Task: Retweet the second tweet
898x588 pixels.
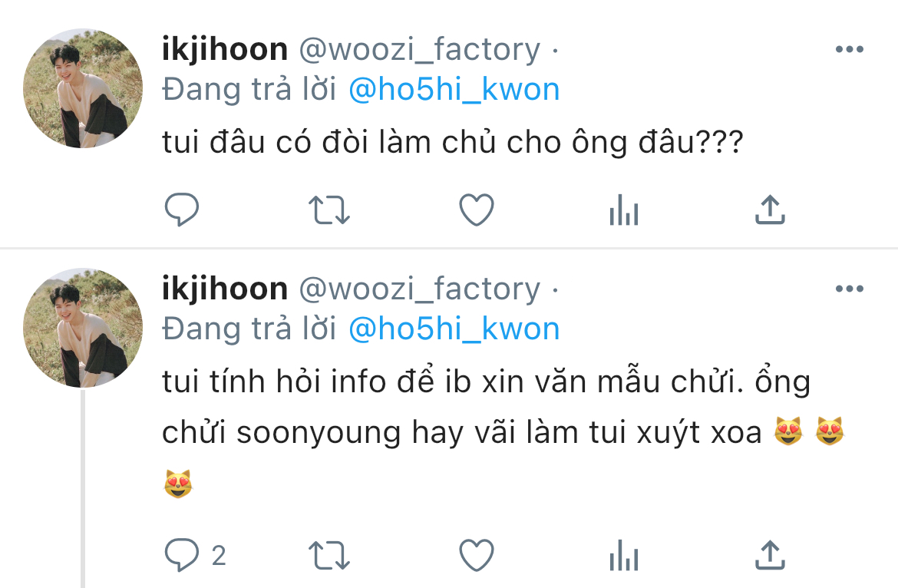Action: click(328, 555)
